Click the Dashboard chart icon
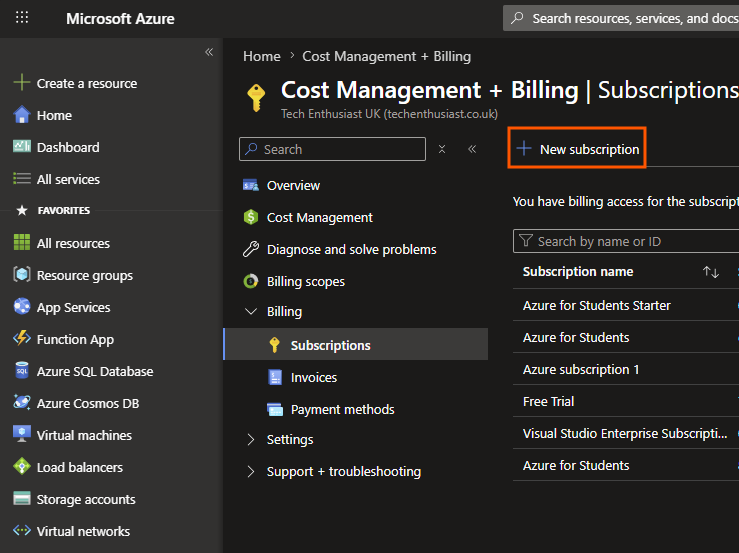739x553 pixels. point(22,147)
